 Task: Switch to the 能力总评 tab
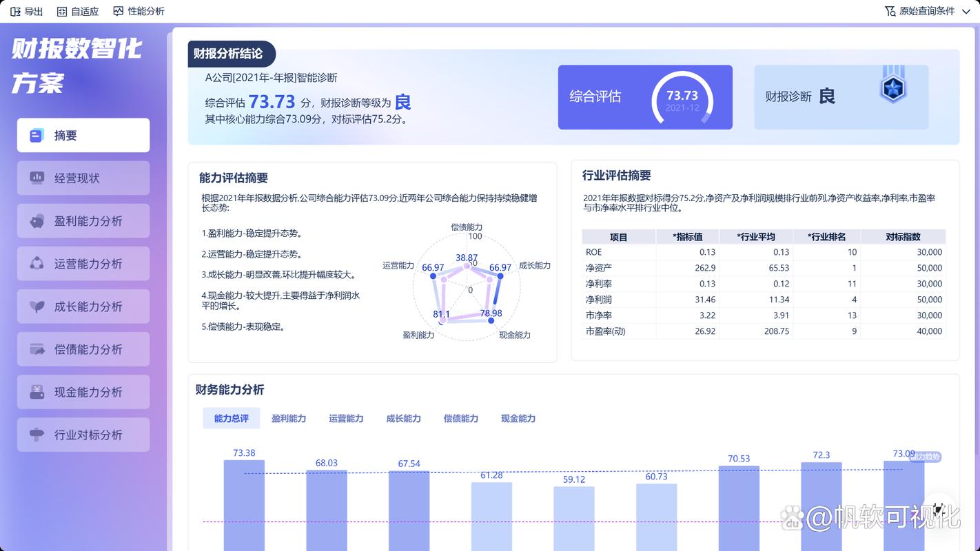coord(232,418)
